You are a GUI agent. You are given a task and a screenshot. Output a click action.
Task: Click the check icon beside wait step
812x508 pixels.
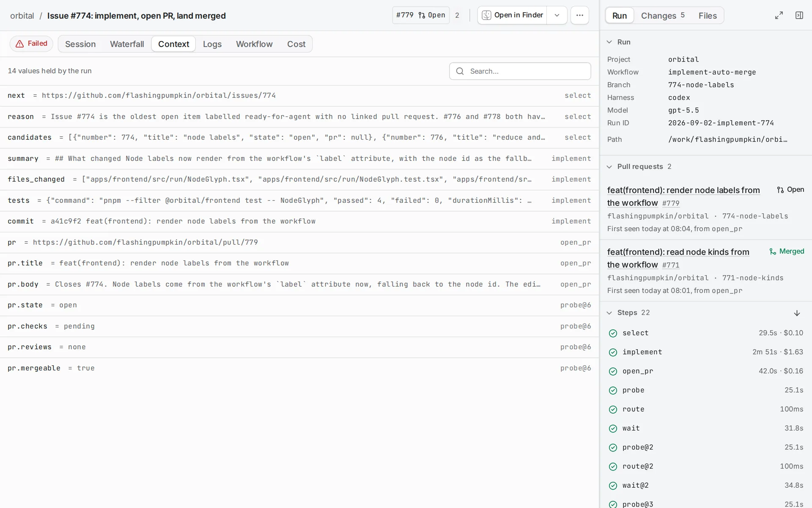pyautogui.click(x=613, y=428)
